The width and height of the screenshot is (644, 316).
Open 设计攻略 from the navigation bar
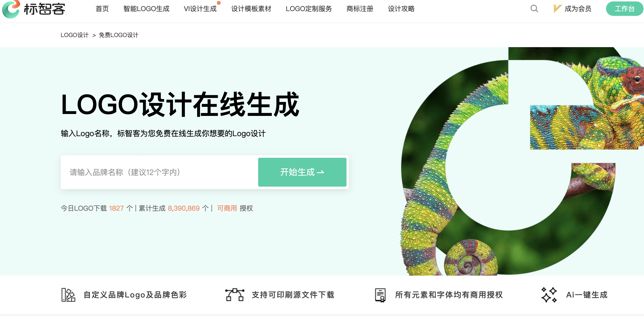point(401,9)
